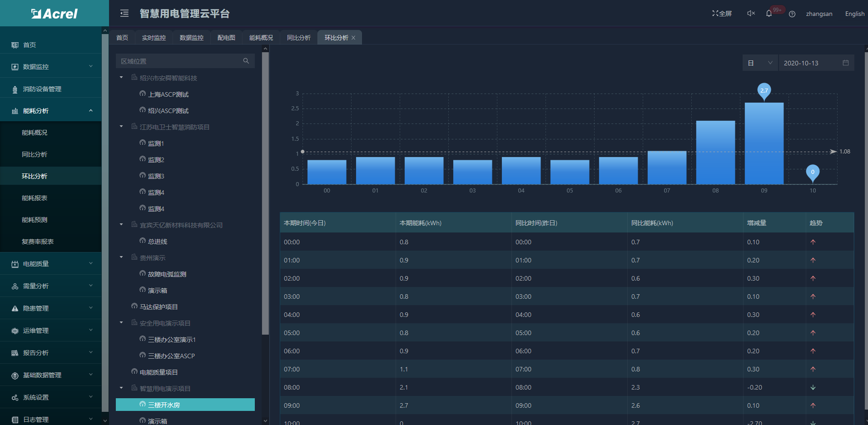Click the Acrel logo
The image size is (868, 425).
pyautogui.click(x=55, y=14)
